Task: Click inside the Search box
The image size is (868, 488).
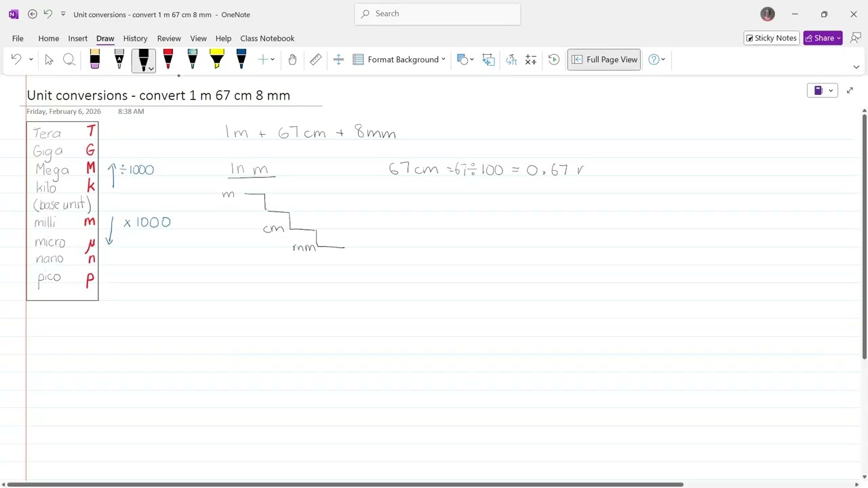Action: pos(437,14)
